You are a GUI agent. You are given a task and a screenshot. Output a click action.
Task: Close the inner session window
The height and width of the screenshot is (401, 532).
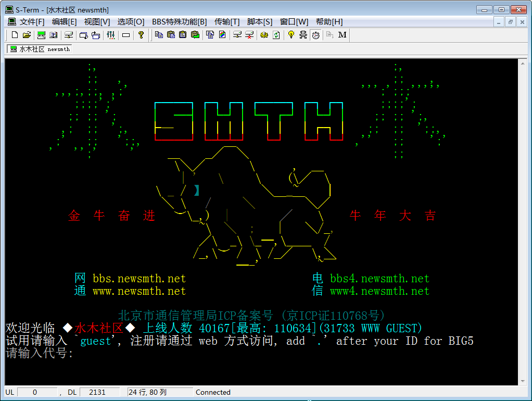pyautogui.click(x=522, y=22)
